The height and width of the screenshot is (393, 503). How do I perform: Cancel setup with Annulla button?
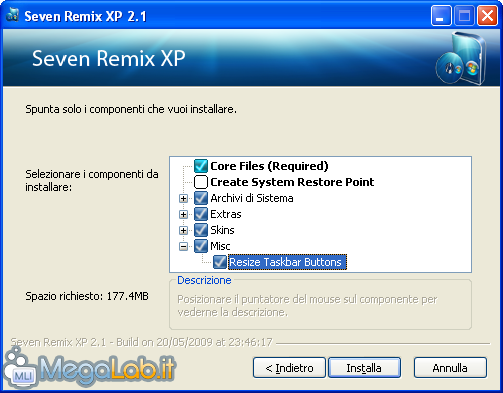pos(450,368)
